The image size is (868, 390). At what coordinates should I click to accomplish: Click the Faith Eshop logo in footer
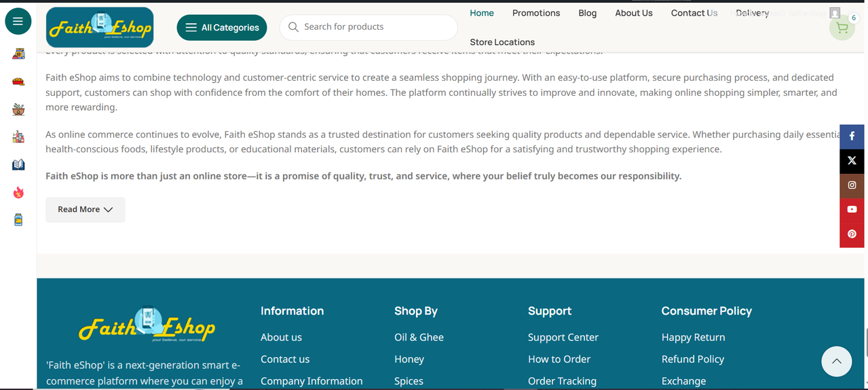147,325
